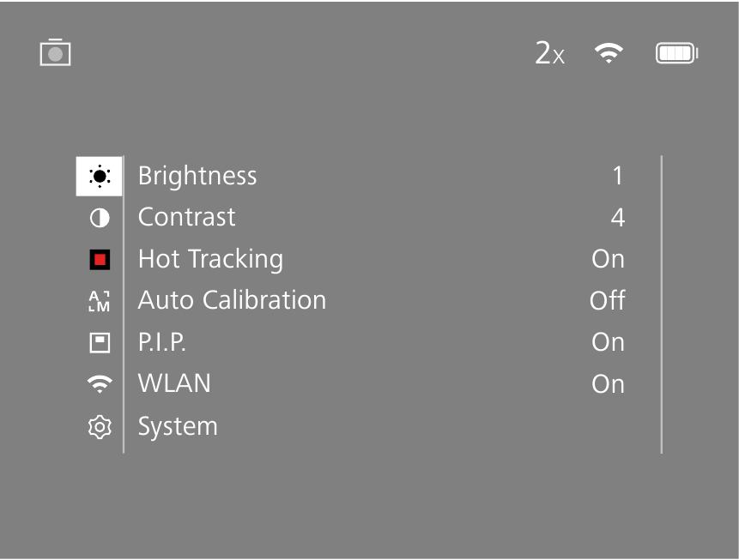This screenshot has width=739, height=560.
Task: Click the WLAN icon in menu list
Action: click(100, 385)
